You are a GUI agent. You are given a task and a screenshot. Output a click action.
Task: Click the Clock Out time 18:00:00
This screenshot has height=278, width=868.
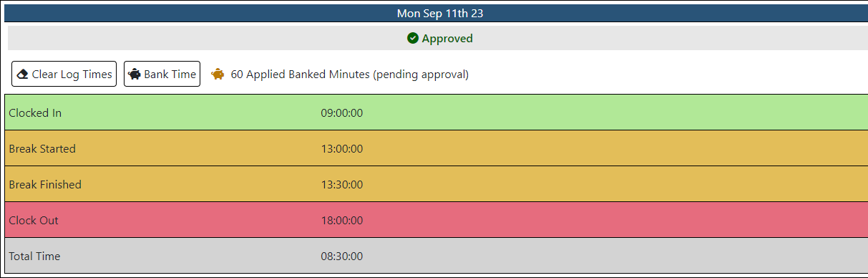click(x=342, y=220)
